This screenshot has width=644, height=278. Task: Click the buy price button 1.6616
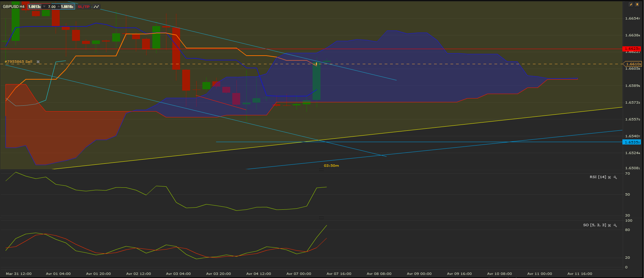click(67, 7)
